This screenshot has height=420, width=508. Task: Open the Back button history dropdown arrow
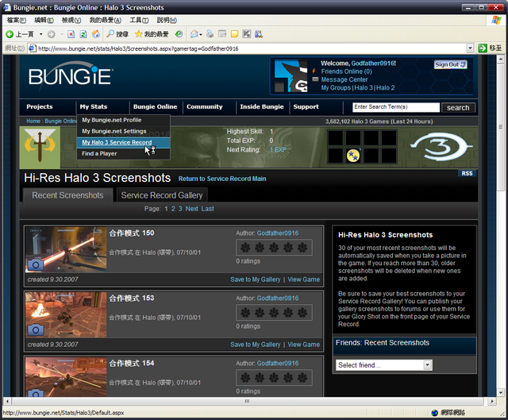41,34
